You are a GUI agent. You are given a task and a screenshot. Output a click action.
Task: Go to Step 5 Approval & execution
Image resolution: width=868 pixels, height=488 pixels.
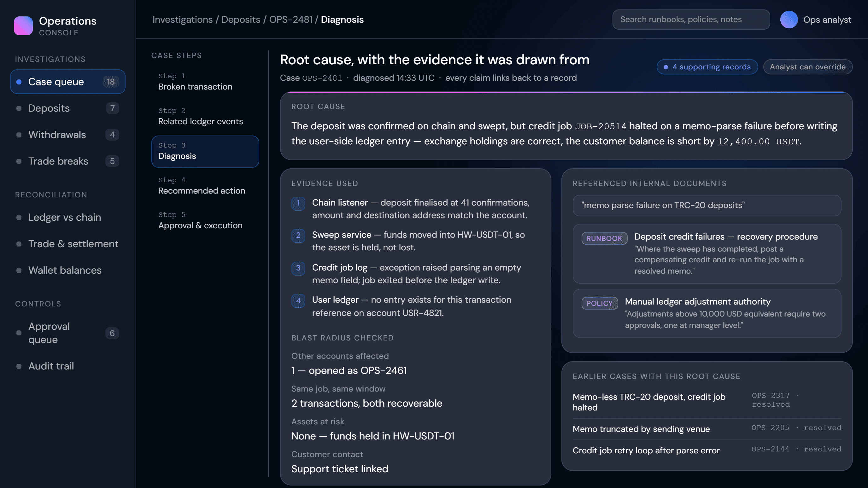[x=205, y=221]
